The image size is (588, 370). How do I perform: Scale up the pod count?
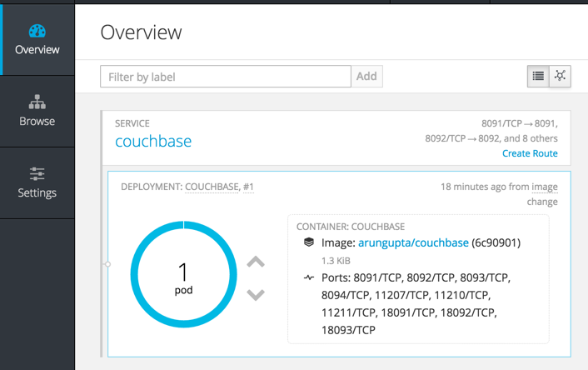click(x=256, y=262)
